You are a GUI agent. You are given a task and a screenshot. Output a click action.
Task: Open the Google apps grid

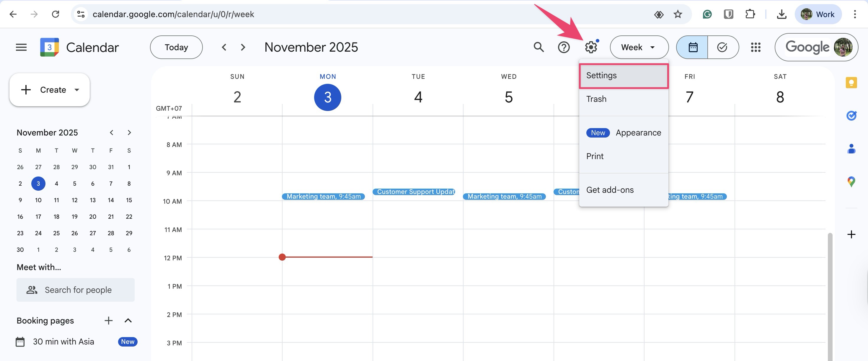click(x=756, y=47)
